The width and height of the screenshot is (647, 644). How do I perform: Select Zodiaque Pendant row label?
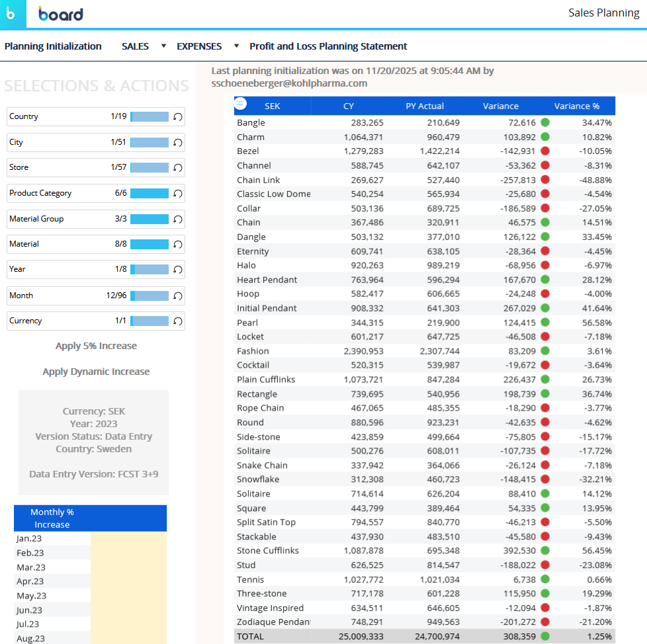[274, 622]
